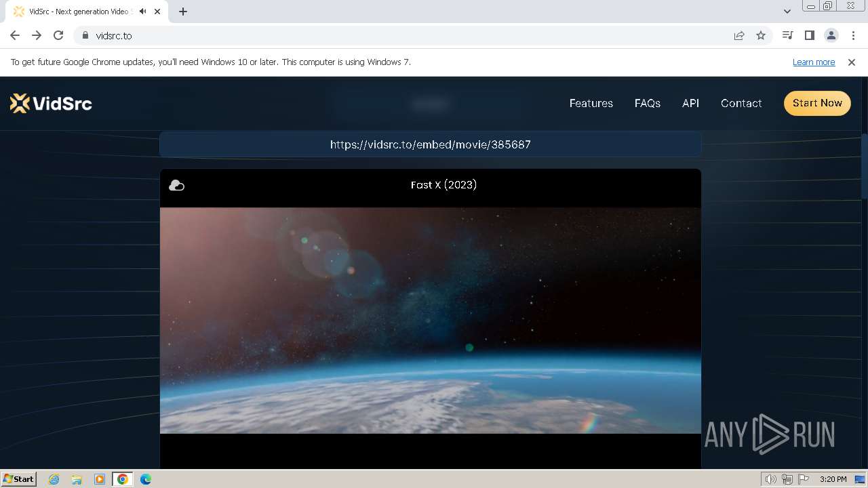The height and width of the screenshot is (488, 868).
Task: Click the Fast X (2023) title
Action: tap(443, 184)
